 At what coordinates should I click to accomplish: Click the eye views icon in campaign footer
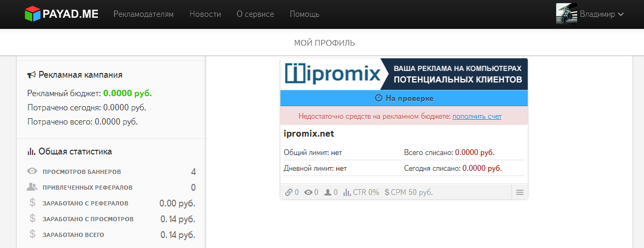[308, 192]
